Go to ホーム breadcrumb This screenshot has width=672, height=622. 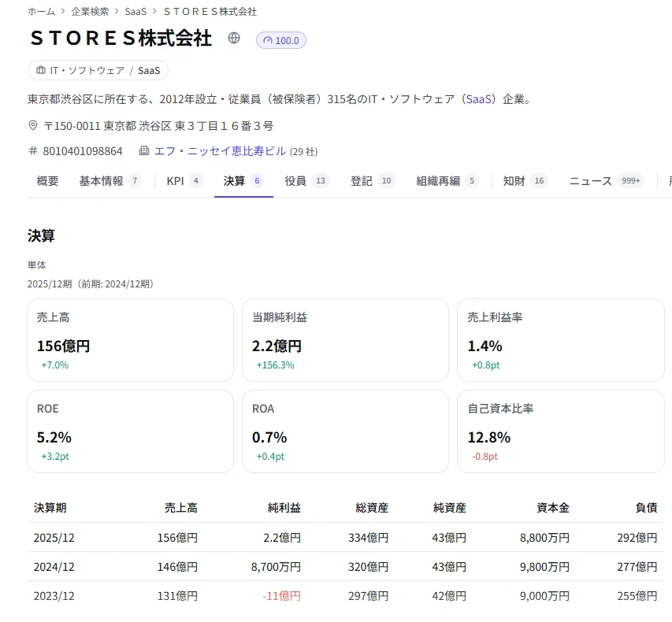42,12
